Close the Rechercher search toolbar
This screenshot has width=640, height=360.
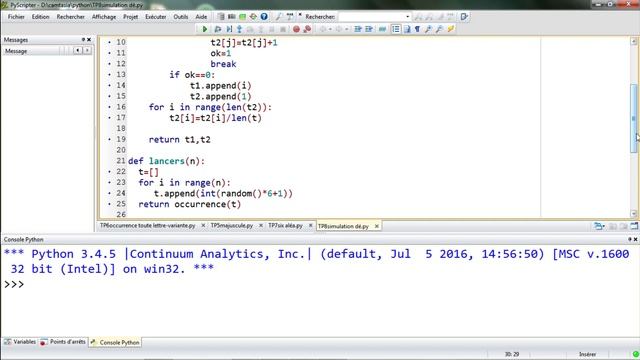(300, 14)
